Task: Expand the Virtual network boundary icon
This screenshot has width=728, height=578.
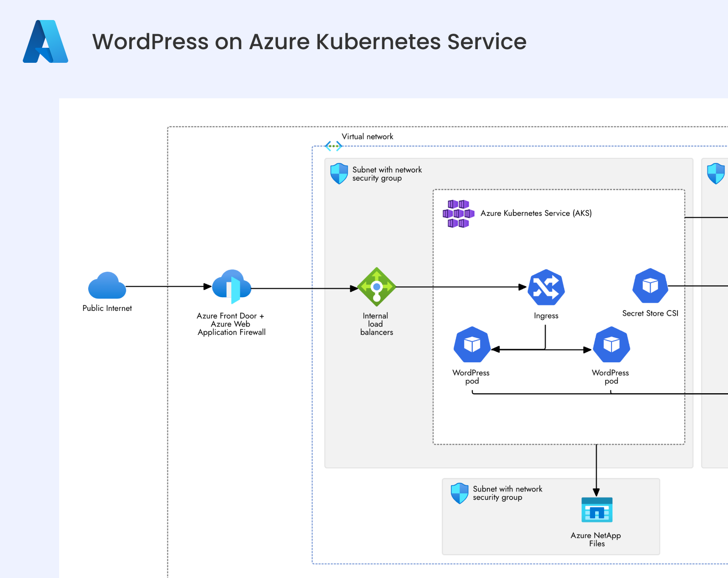Action: (334, 146)
